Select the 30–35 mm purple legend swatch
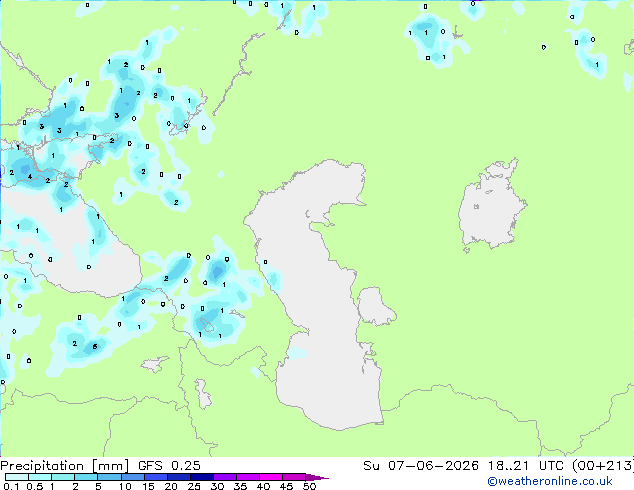The width and height of the screenshot is (634, 490). (x=225, y=477)
